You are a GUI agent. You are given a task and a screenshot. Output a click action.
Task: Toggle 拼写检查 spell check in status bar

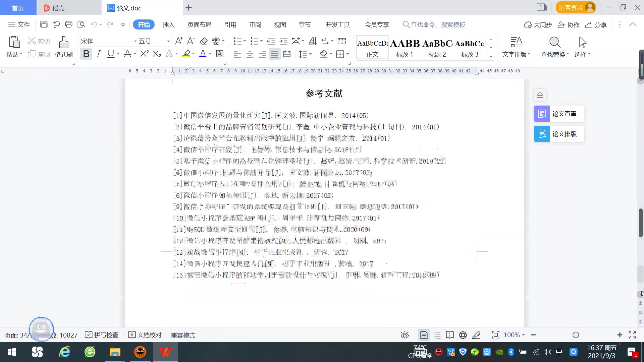coord(102,335)
